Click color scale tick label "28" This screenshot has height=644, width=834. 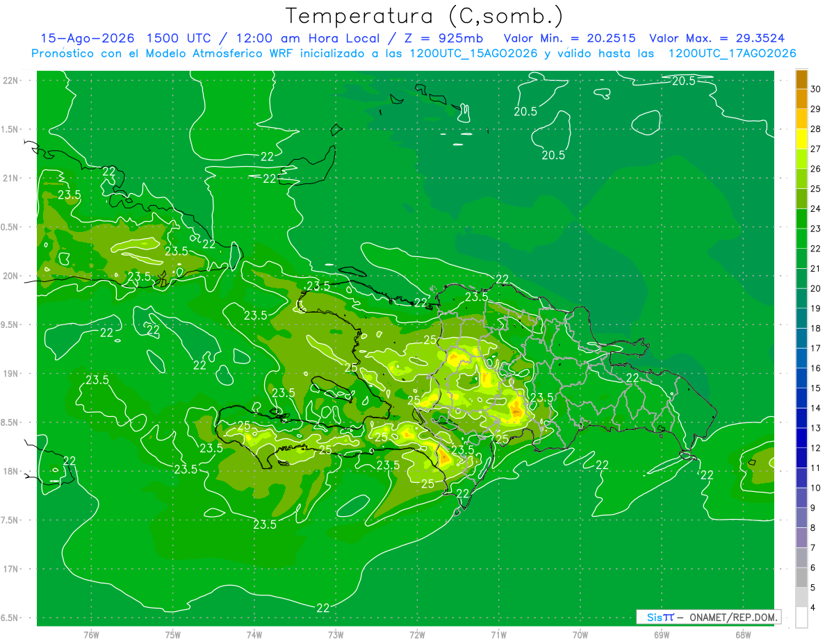pos(816,129)
